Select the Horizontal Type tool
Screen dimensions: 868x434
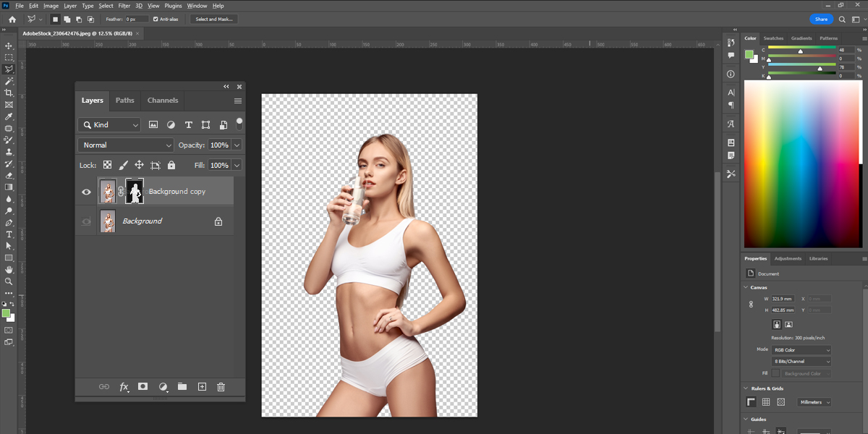click(x=9, y=234)
